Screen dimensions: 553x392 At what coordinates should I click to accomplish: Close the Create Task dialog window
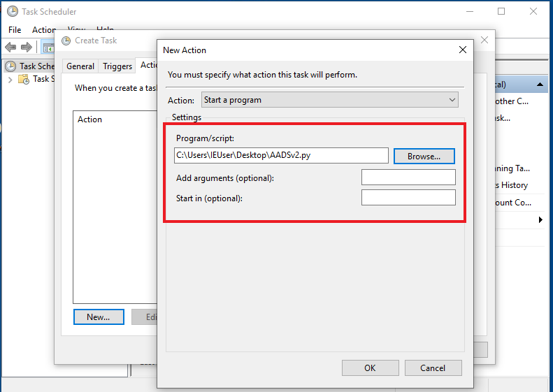(x=484, y=41)
